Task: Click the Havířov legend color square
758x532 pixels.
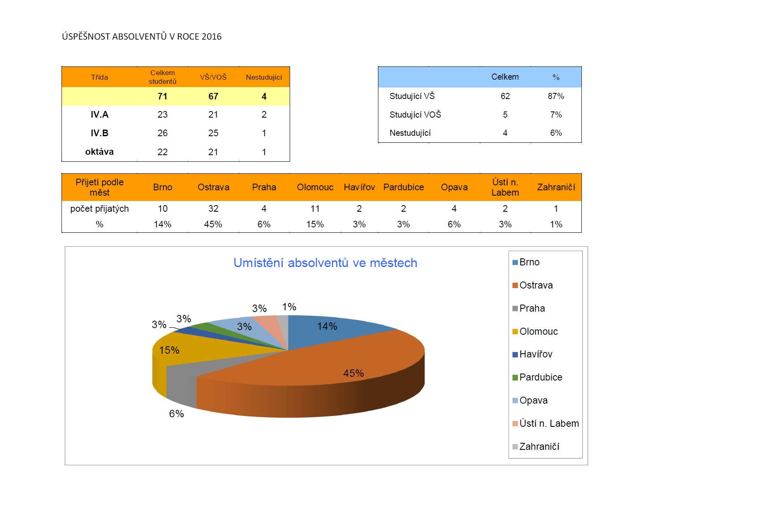Action: click(514, 354)
